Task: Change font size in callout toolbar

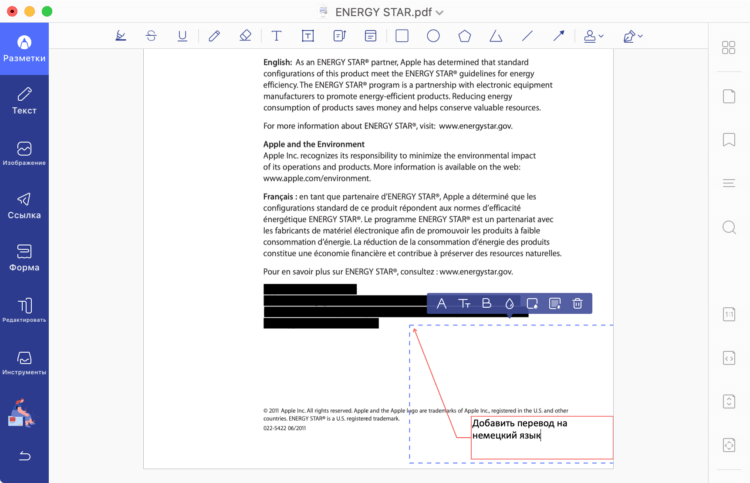Action: (464, 304)
